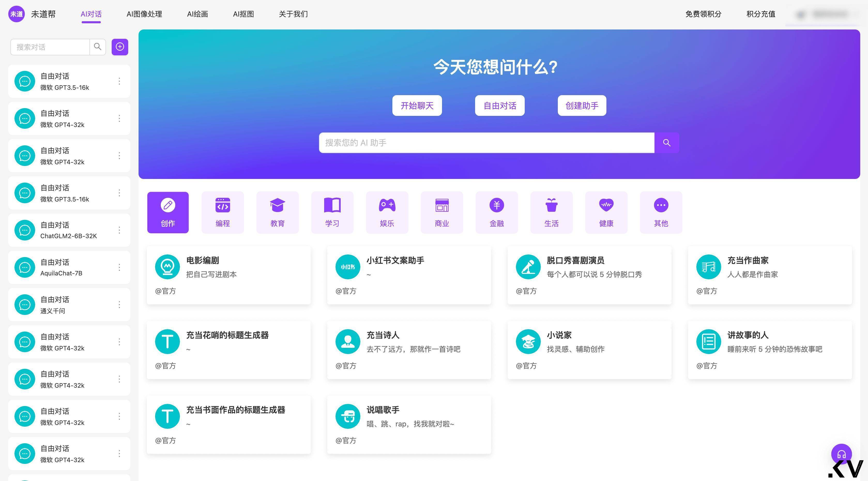Click the new conversation plus icon
The height and width of the screenshot is (481, 868).
coord(120,47)
